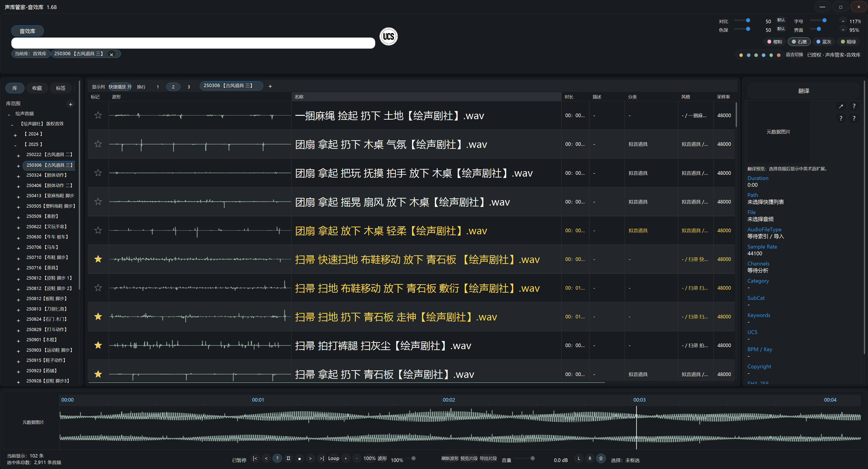This screenshot has width=868, height=469.
Task: Pick the yellow accent color dot
Action: coord(741,55)
